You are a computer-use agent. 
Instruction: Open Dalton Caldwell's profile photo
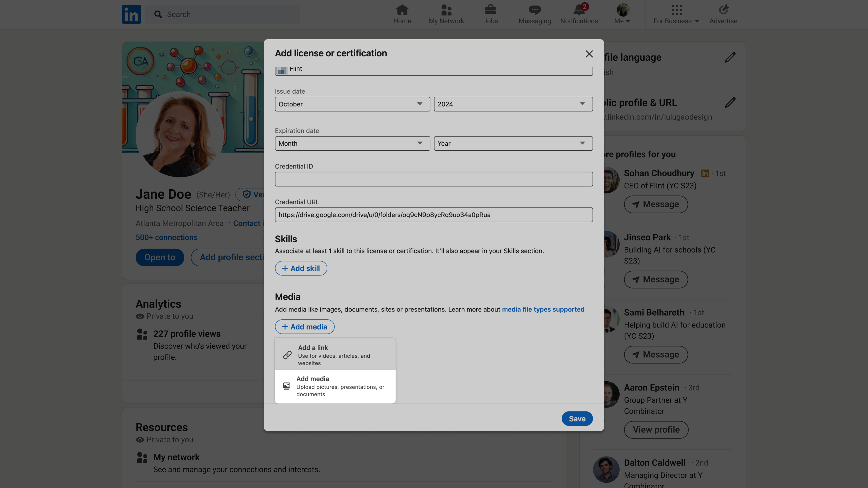coord(606,469)
